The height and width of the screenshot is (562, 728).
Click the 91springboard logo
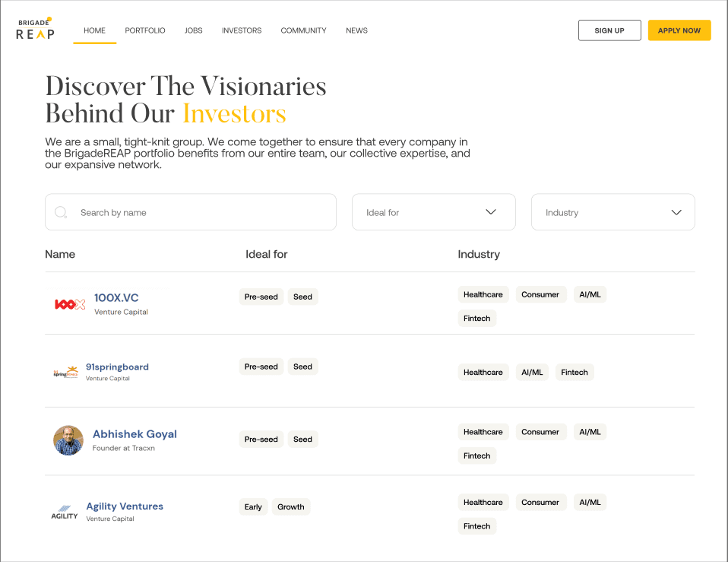click(x=66, y=372)
